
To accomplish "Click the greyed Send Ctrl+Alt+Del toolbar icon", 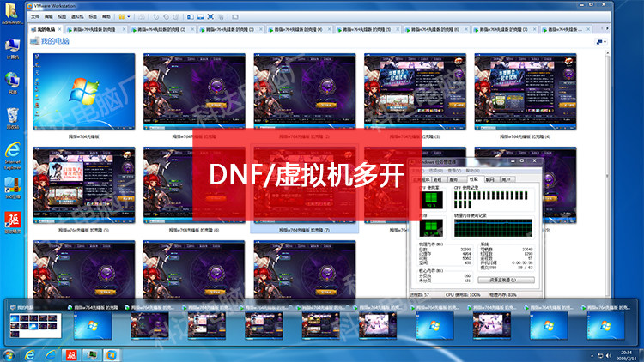I will (x=142, y=17).
